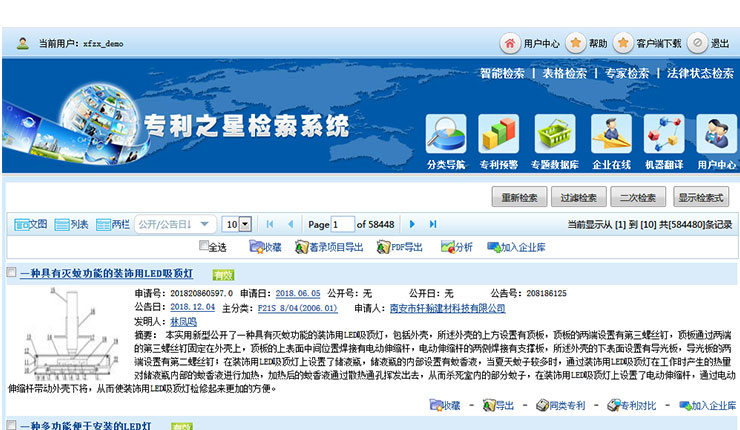Open the 分类导航 classification navigation icon
This screenshot has height=430, width=740.
tap(445, 134)
